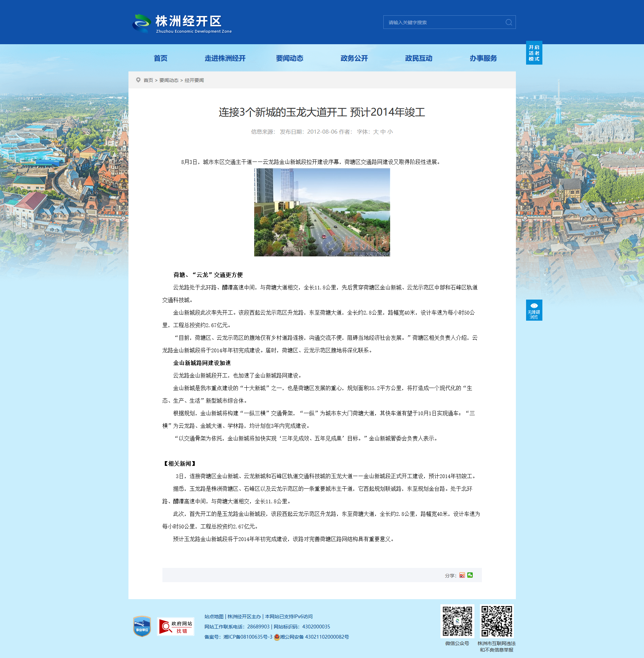Click the keyword search input field
The image size is (644, 658).
click(x=443, y=22)
